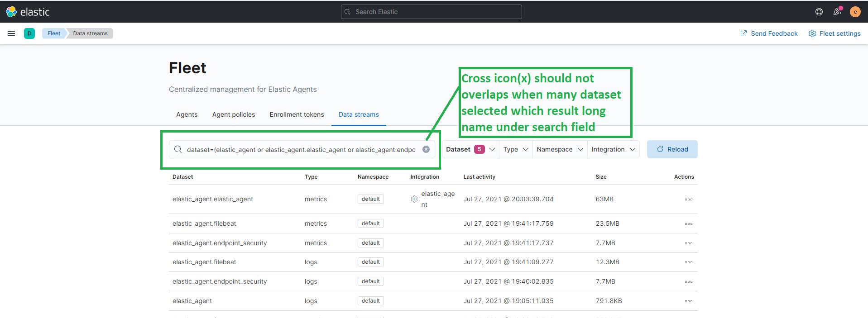Open actions for elastic_agent.elastic_agent metrics row
The height and width of the screenshot is (318, 868).
coord(689,199)
